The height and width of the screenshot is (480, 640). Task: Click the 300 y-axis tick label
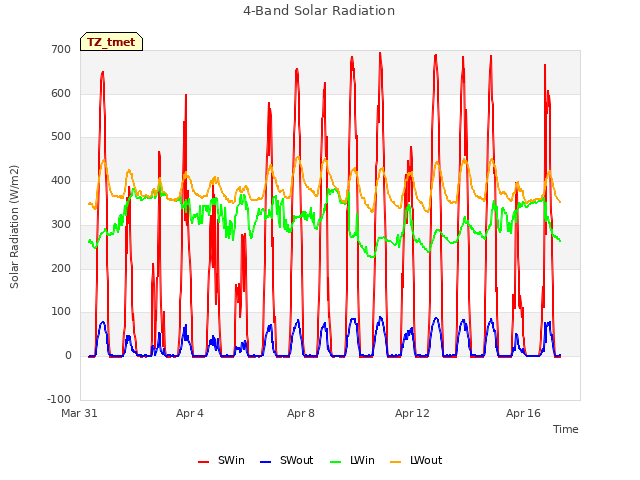coord(61,224)
